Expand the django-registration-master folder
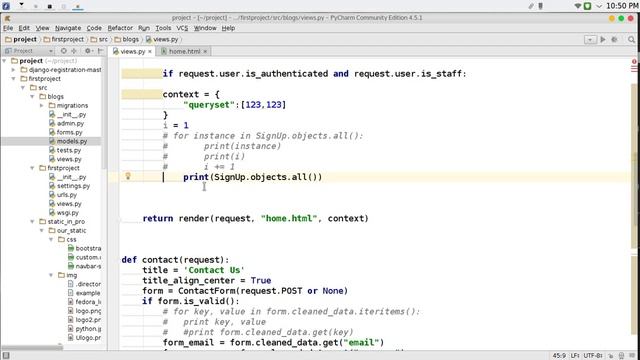640x360 pixels. (13, 70)
